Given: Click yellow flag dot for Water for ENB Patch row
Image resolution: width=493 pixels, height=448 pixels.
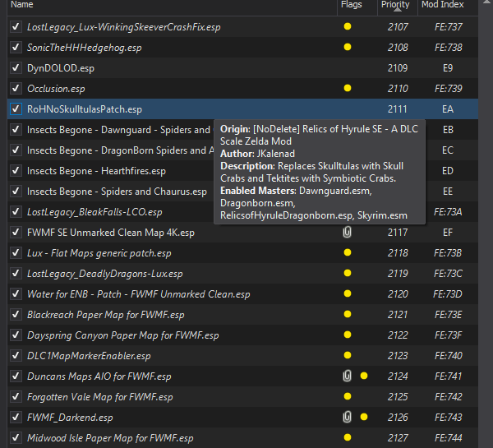Looking at the screenshot, I should pos(348,293).
